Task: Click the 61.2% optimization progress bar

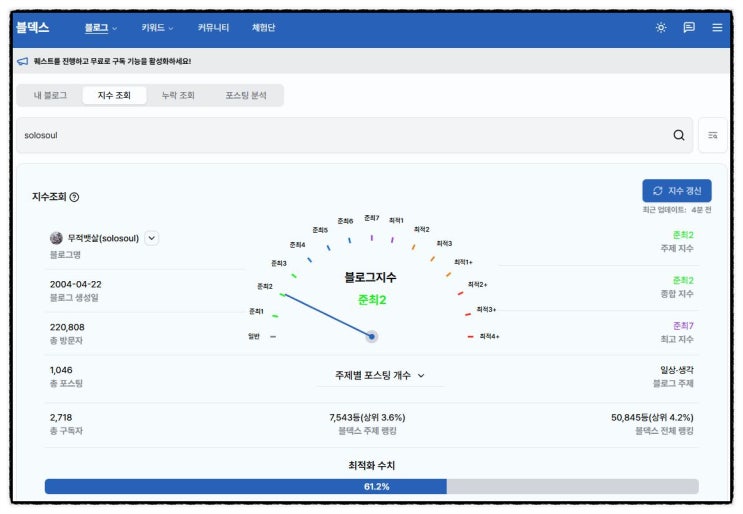Action: [x=372, y=487]
